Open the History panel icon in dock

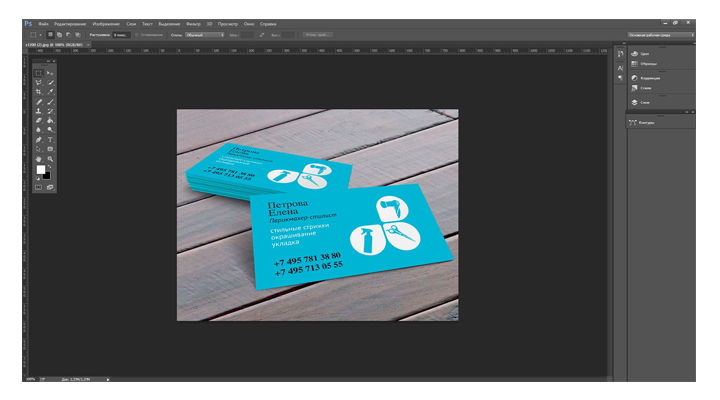620,54
